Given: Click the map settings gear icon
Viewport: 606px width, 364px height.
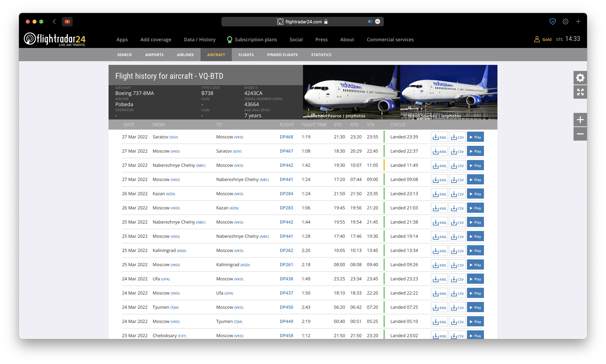Looking at the screenshot, I should pos(580,78).
